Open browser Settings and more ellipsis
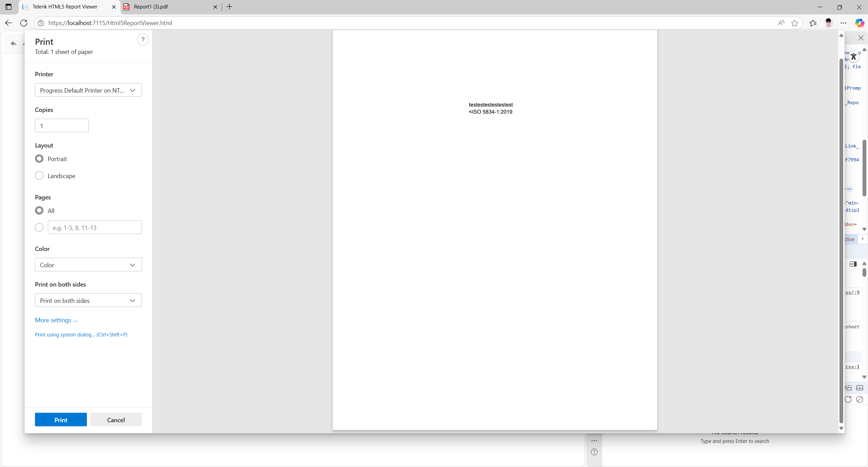 (x=843, y=23)
